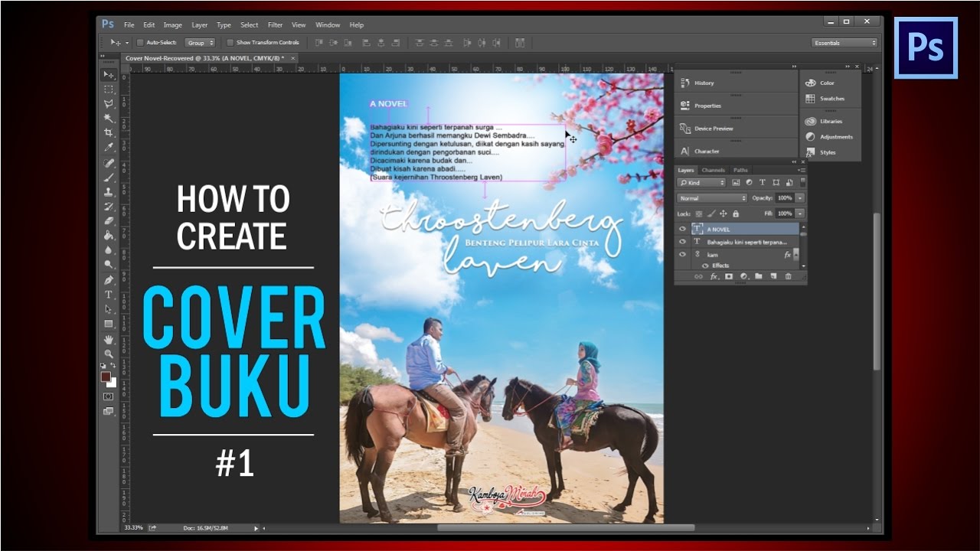This screenshot has height=551, width=980.
Task: Open the Normal blend mode dropdown
Action: [712, 198]
